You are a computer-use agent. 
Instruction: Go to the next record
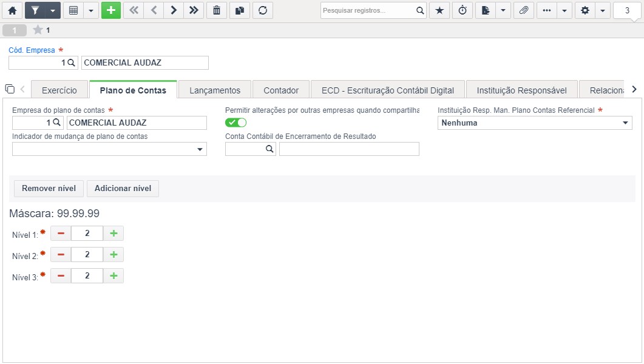pos(174,10)
